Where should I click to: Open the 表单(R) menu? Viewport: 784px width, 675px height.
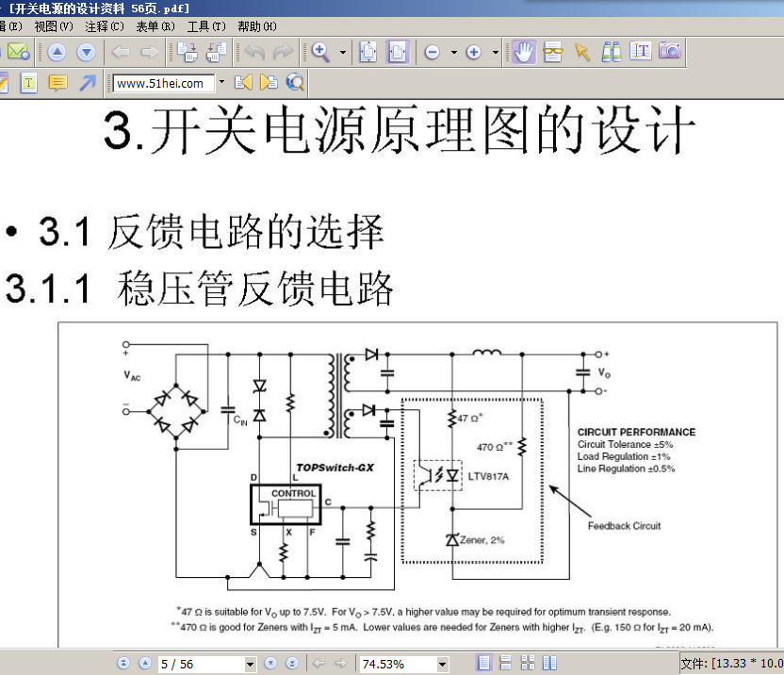click(x=155, y=26)
